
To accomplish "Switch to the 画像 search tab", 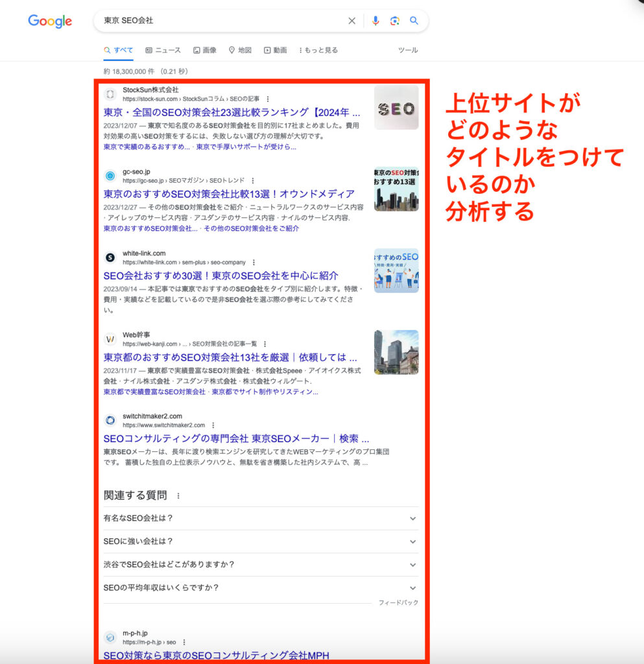I will (206, 50).
